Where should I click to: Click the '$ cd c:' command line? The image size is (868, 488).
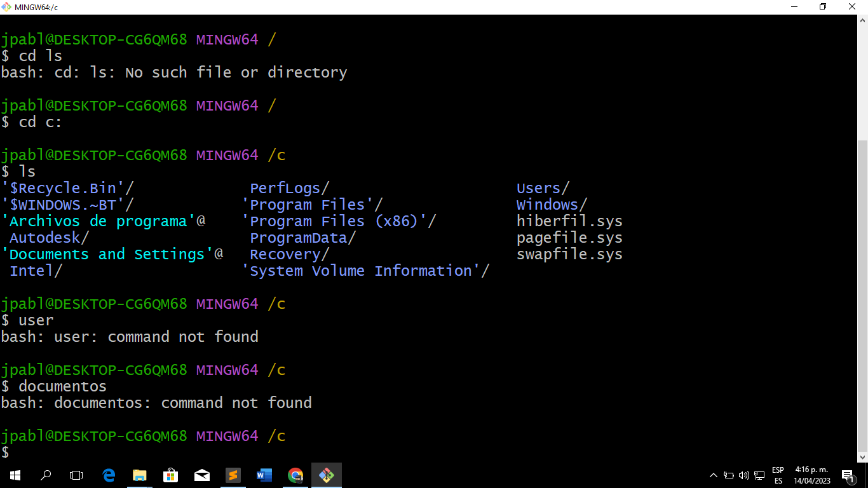[x=32, y=122]
